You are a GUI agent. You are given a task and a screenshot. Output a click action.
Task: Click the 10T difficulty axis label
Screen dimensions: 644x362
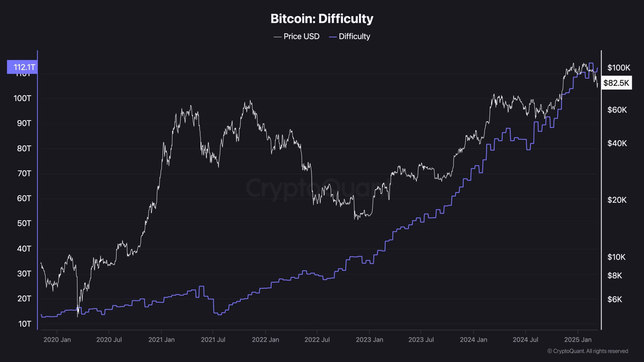pyautogui.click(x=24, y=324)
